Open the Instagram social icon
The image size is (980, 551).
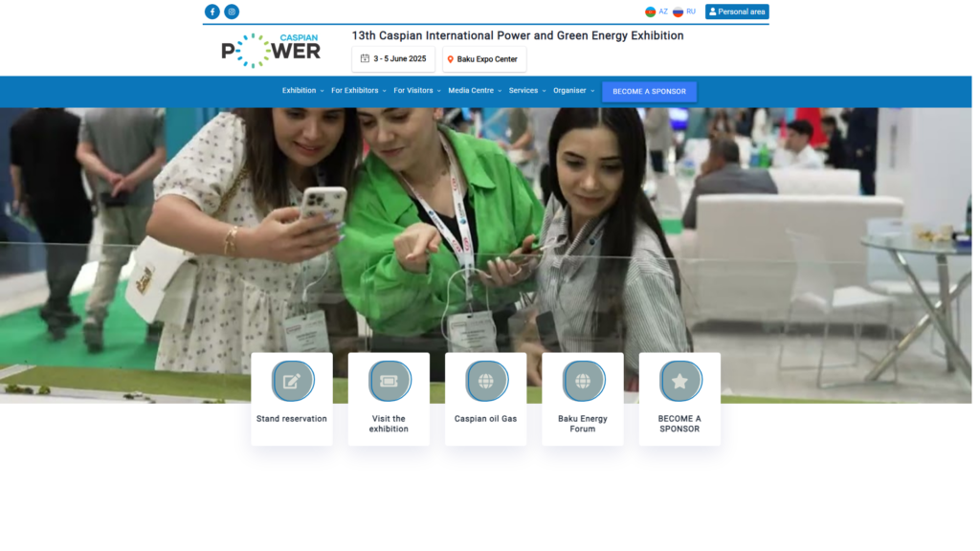(x=232, y=11)
